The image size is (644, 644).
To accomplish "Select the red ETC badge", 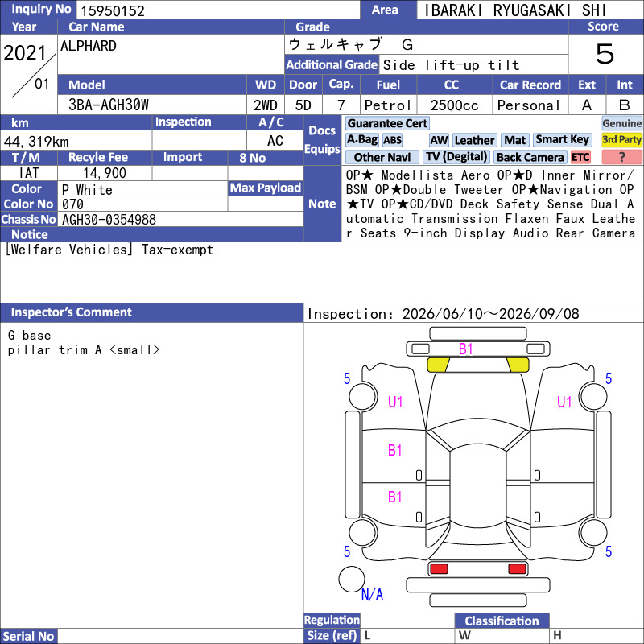I will coord(580,157).
